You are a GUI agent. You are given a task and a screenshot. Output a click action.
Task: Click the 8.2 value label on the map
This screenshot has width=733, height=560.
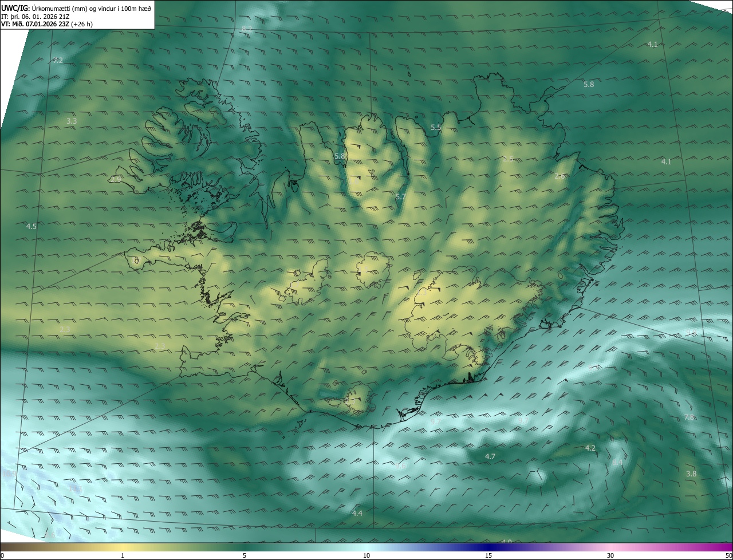[247, 29]
